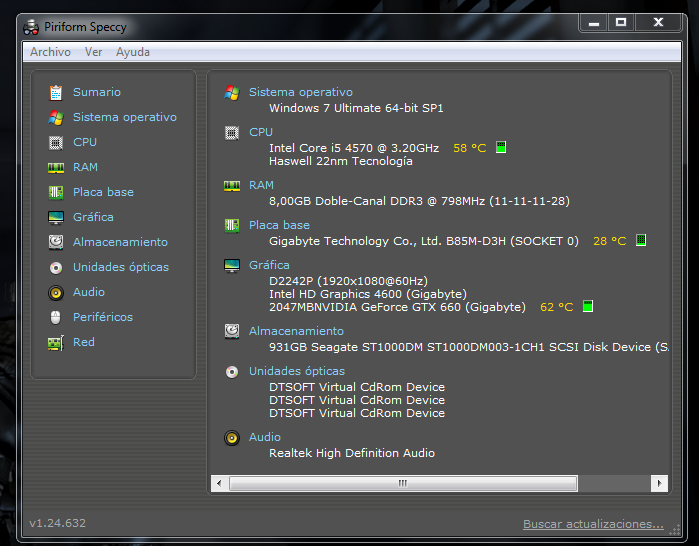Click the Buscar actualizaciones link
The image size is (699, 546).
coord(593,524)
